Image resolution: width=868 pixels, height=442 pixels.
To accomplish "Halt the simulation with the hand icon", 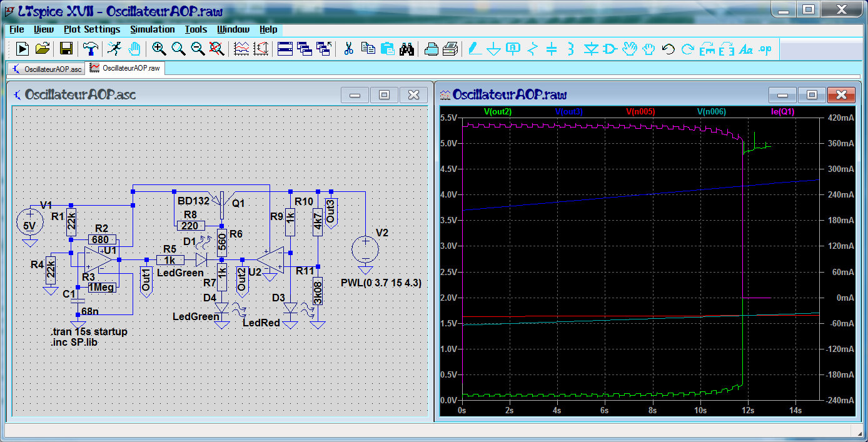I will (134, 48).
